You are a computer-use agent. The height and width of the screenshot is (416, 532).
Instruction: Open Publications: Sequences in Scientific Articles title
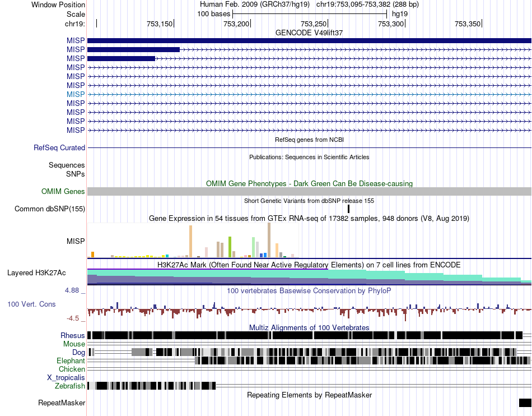(309, 157)
